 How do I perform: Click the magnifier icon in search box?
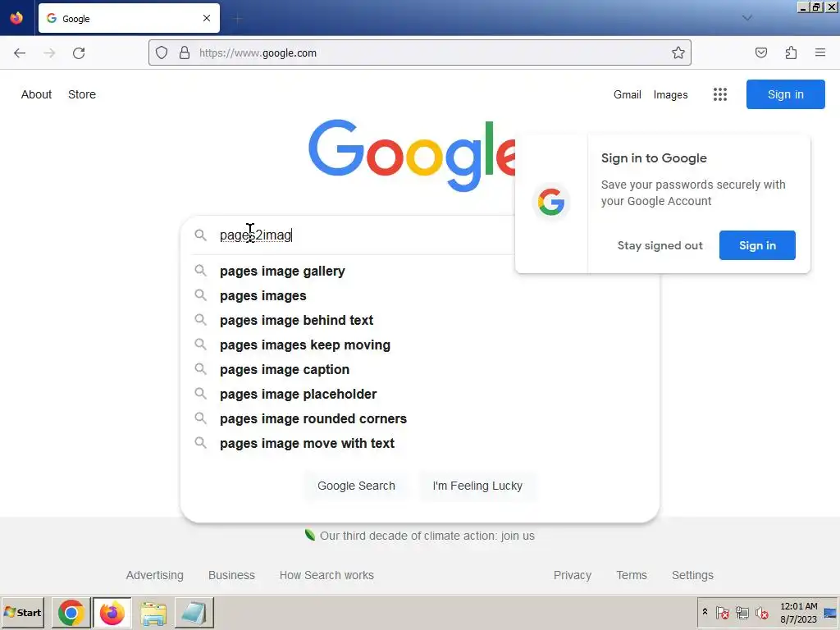[x=200, y=235]
